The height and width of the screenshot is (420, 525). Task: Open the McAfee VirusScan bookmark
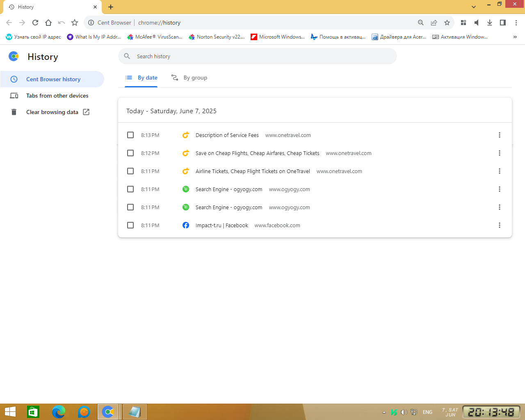154,37
